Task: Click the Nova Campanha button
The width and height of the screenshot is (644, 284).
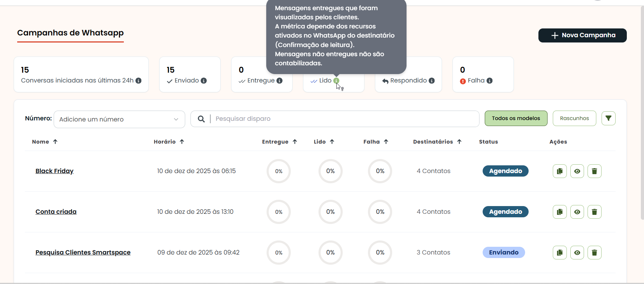Action: [582, 35]
